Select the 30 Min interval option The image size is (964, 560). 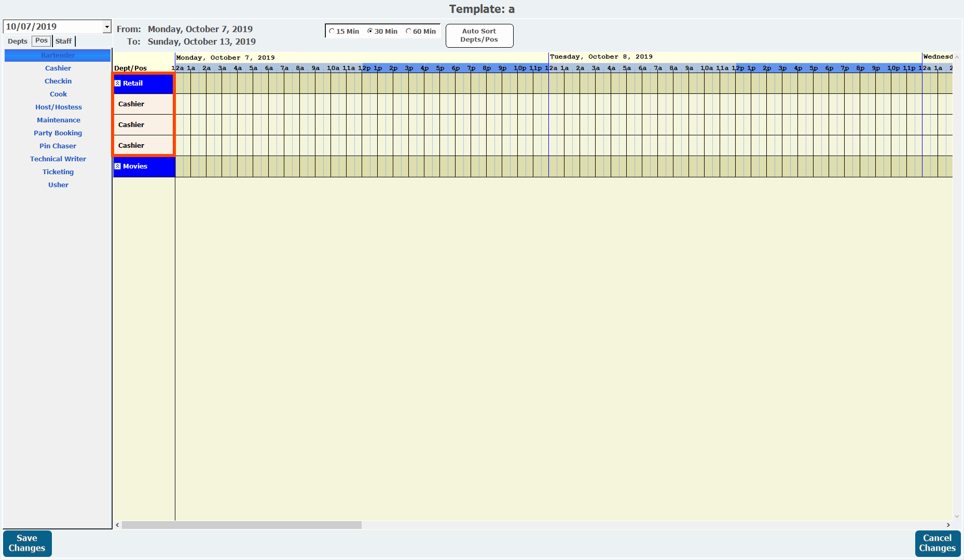coord(370,31)
